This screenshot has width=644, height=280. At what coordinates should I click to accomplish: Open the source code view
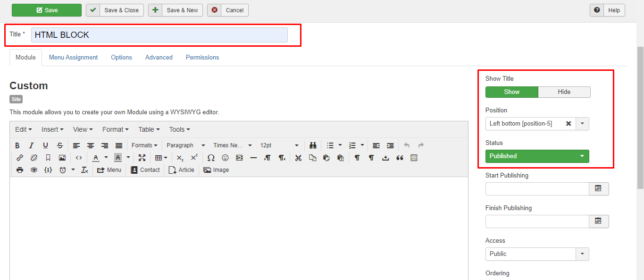coord(78,158)
